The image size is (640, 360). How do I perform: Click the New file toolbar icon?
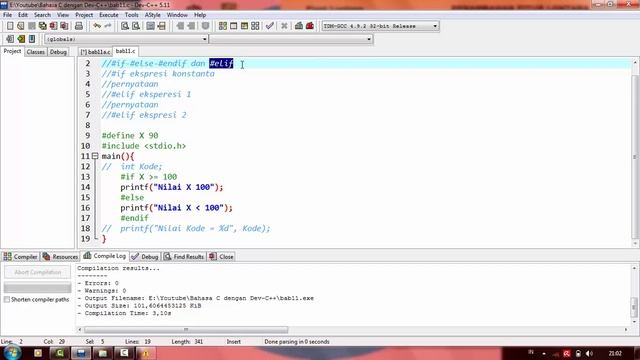(10, 26)
